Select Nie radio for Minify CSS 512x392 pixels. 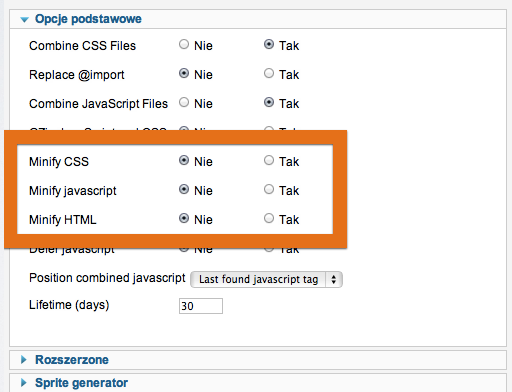(x=184, y=160)
